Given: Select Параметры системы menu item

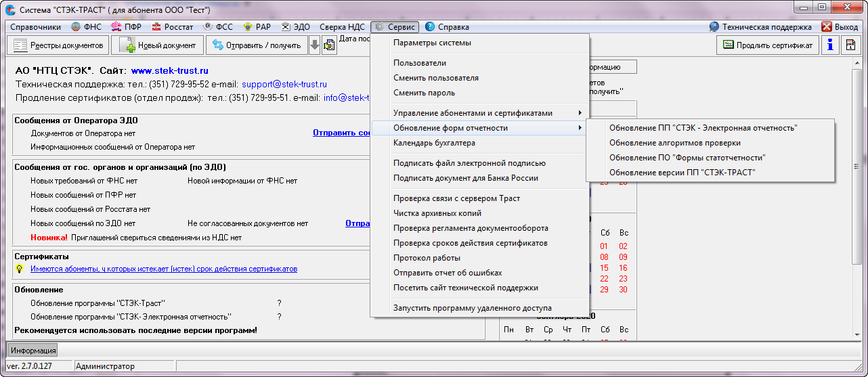Looking at the screenshot, I should click(x=481, y=43).
